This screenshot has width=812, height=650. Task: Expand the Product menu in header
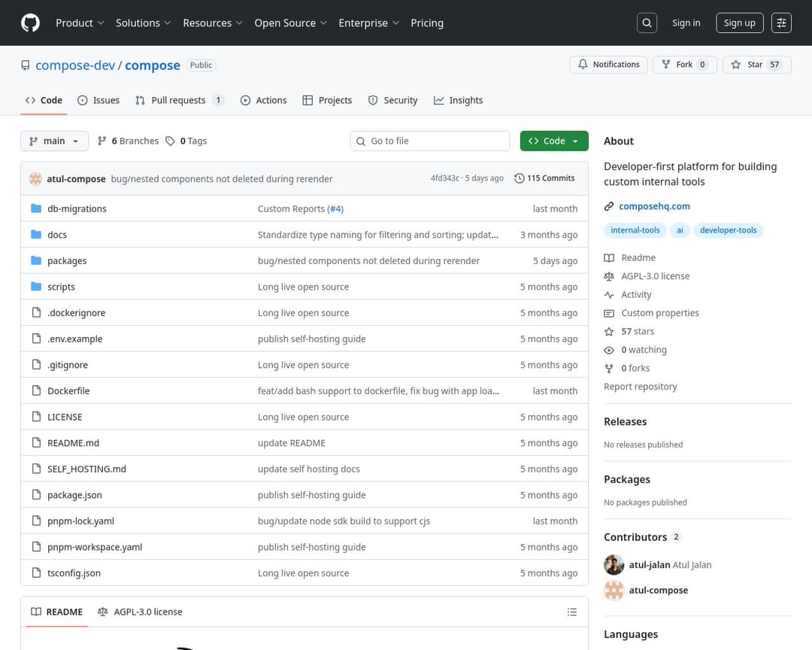[x=80, y=23]
